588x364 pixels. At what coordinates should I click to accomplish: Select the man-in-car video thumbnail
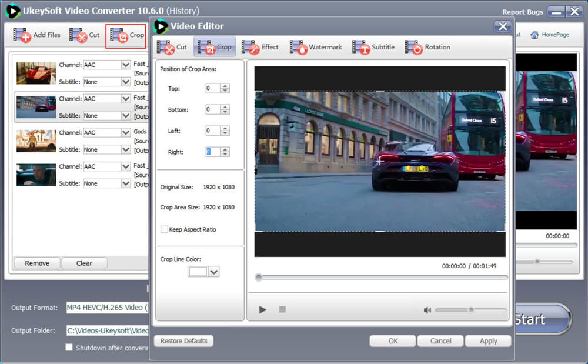(36, 175)
